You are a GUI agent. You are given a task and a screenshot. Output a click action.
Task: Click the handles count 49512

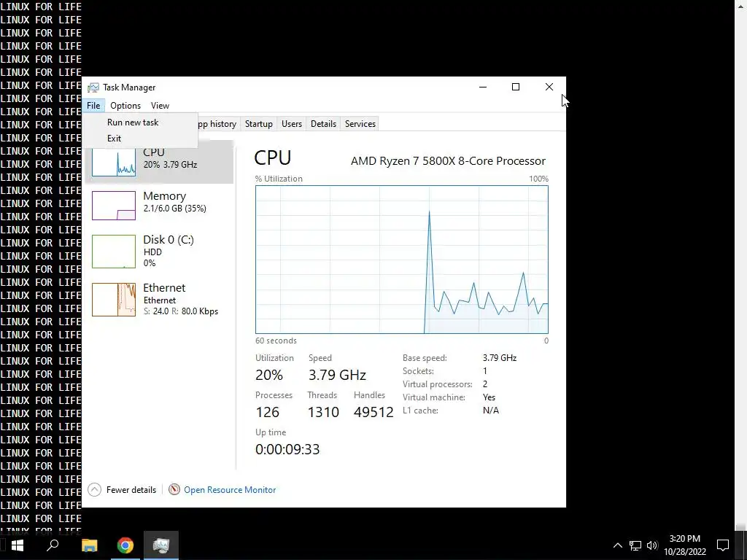373,413
